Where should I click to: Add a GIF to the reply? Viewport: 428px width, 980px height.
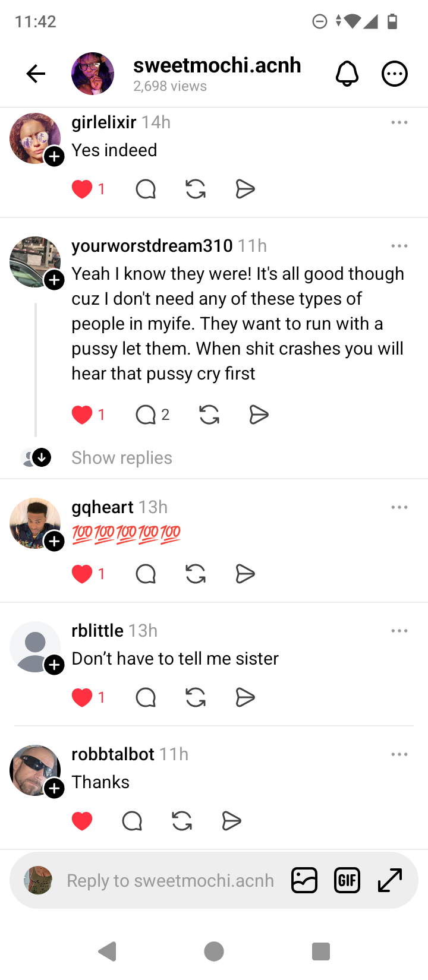pyautogui.click(x=347, y=880)
